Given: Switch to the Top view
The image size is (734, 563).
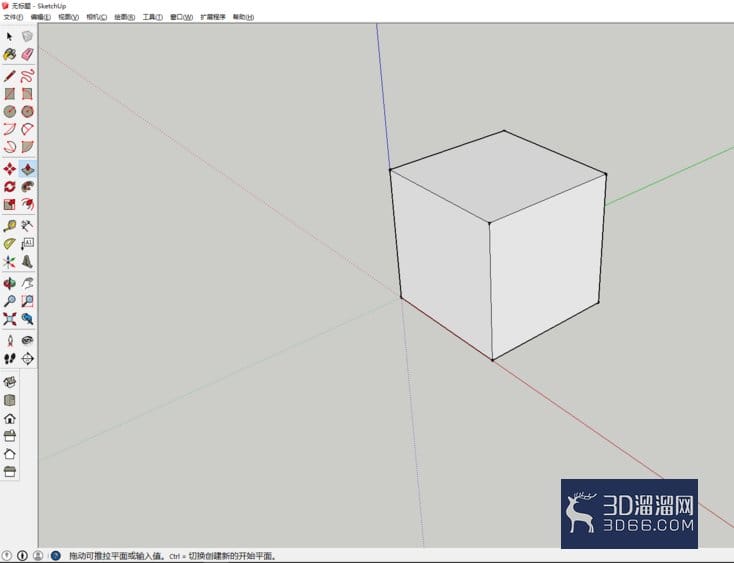Looking at the screenshot, I should point(9,400).
